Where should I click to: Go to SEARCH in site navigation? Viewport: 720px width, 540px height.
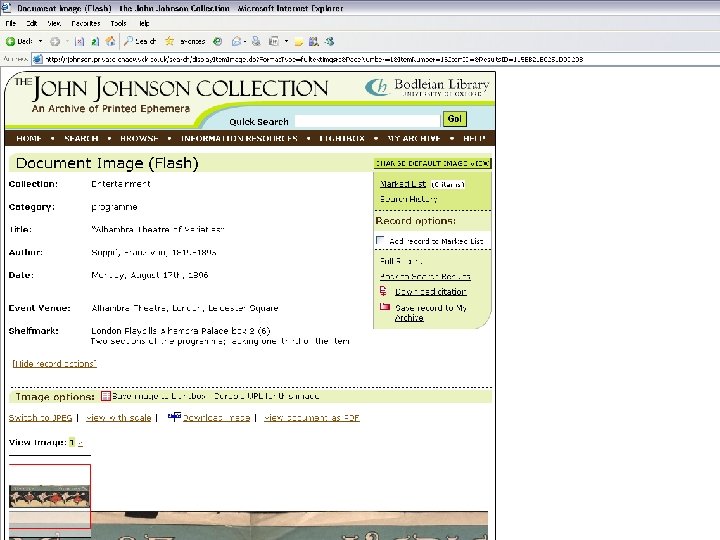(x=81, y=138)
